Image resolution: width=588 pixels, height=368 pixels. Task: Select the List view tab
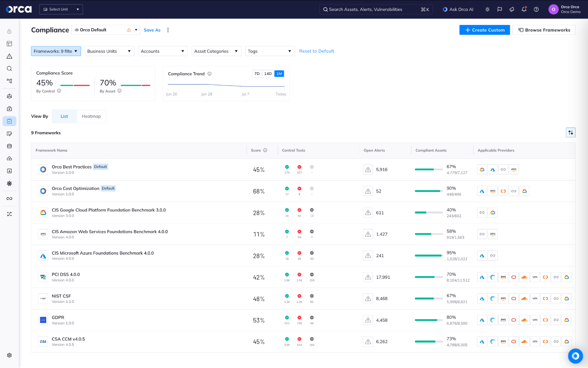click(64, 116)
